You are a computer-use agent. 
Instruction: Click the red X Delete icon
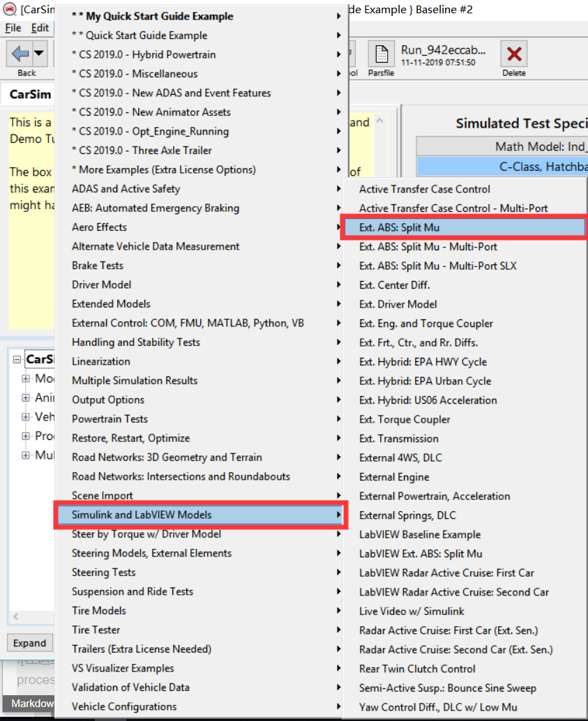(x=514, y=54)
